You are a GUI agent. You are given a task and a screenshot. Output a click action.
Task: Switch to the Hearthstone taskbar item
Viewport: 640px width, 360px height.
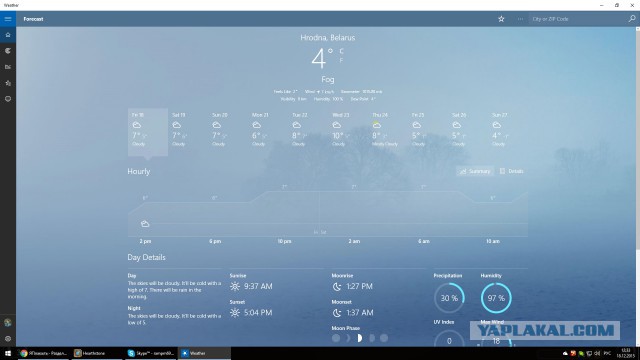point(96,353)
